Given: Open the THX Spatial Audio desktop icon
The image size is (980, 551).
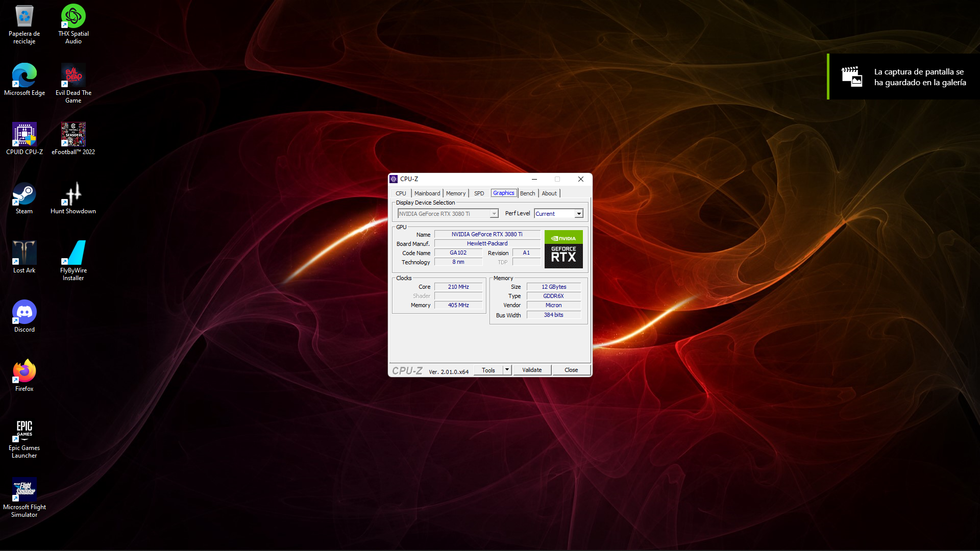Looking at the screenshot, I should click(73, 17).
